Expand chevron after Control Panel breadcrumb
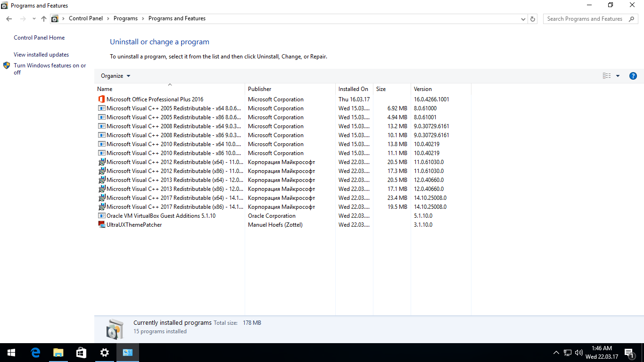 pos(108,19)
